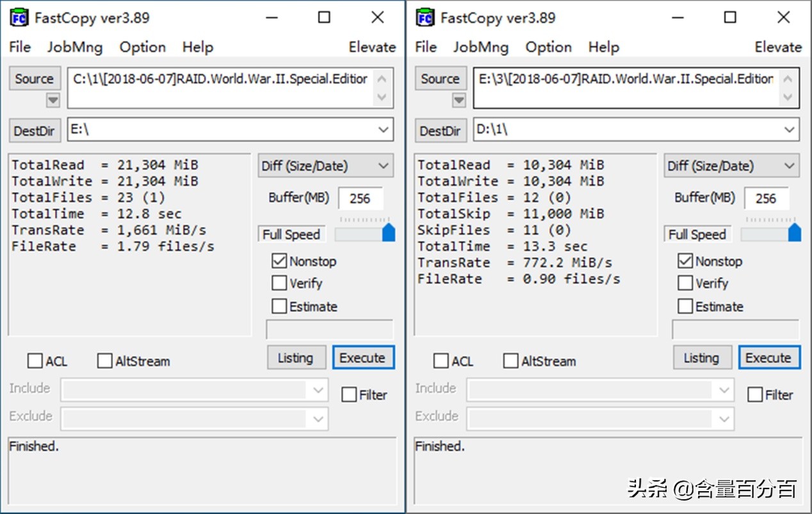
Task: Enable Estimate in left window
Action: [279, 307]
